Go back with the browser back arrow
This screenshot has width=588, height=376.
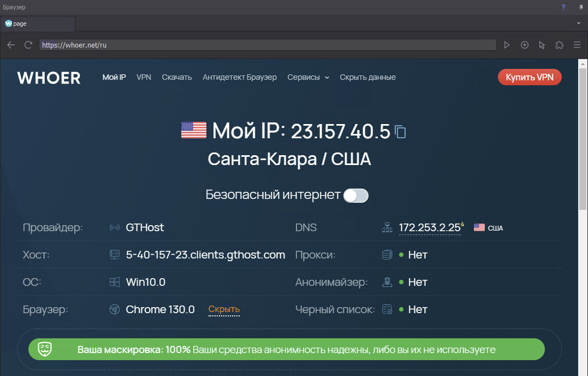click(11, 45)
